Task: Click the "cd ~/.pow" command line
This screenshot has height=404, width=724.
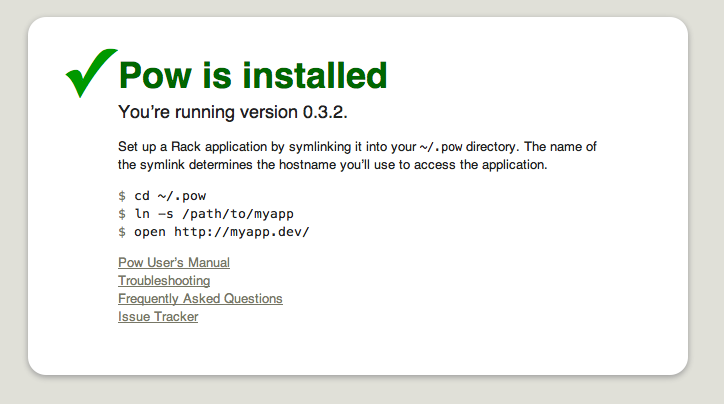Action: tap(162, 196)
